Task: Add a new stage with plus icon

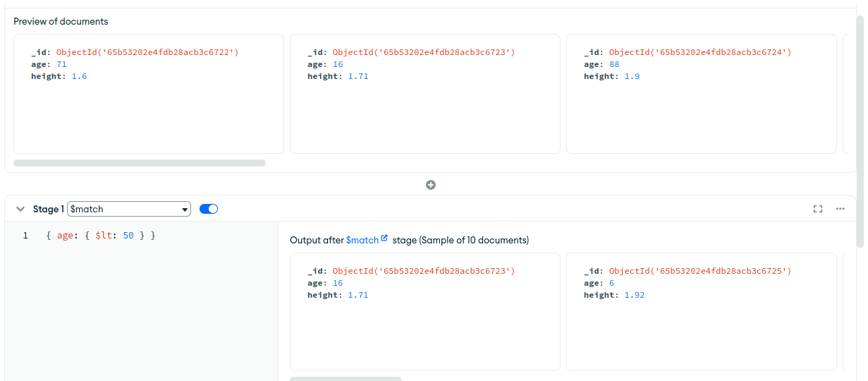Action: coord(431,185)
